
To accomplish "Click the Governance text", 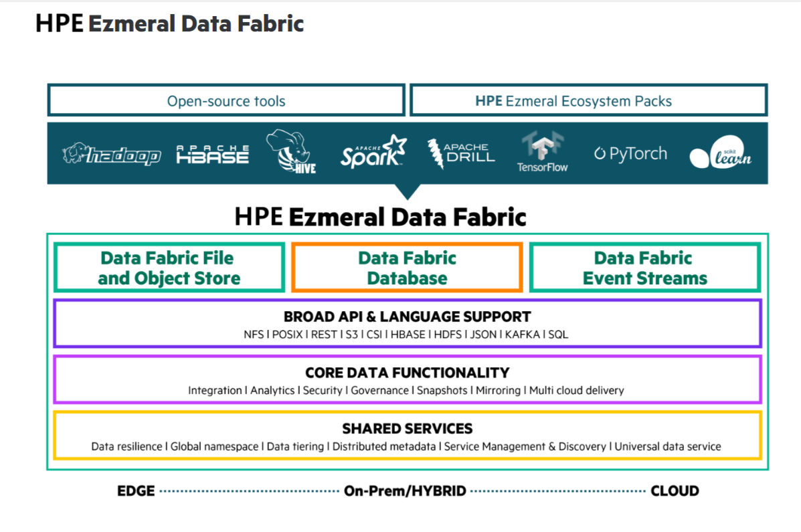I will (379, 390).
